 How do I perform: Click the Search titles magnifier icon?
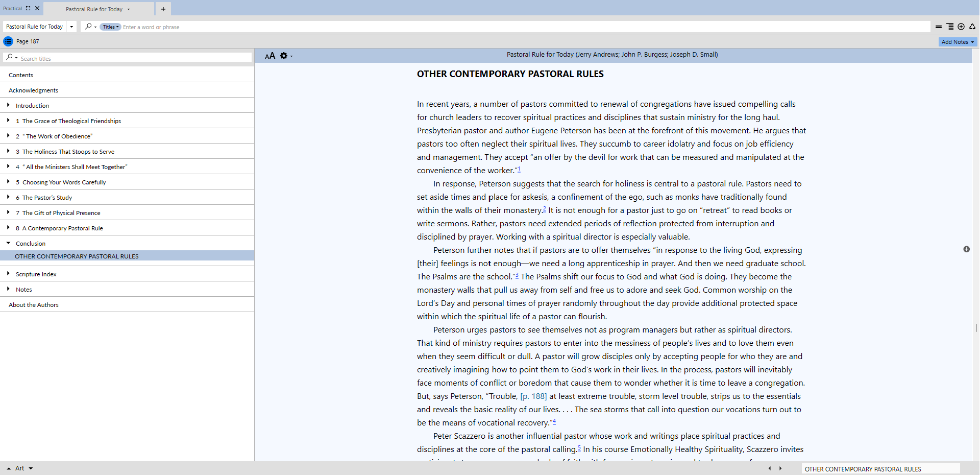click(x=9, y=57)
